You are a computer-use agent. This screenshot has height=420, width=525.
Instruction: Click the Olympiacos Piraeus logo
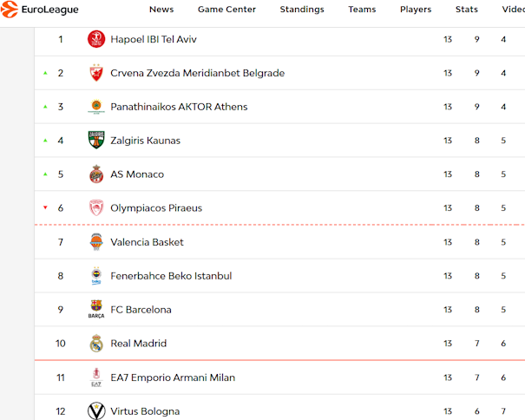click(96, 208)
